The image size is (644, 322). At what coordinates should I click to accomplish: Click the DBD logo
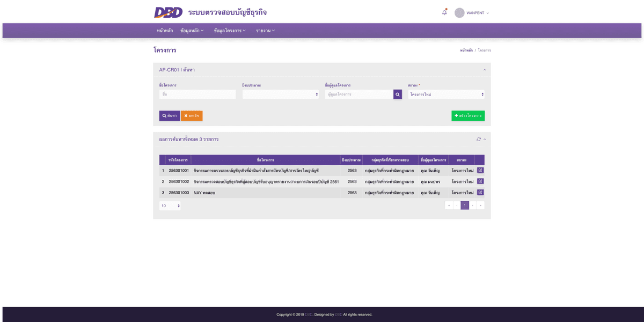tap(168, 12)
